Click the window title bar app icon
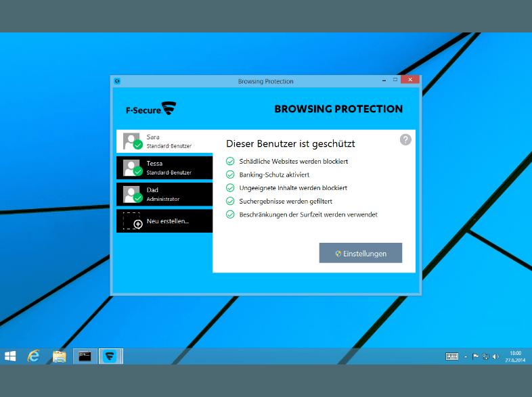Image resolution: width=532 pixels, height=397 pixels. pos(117,81)
